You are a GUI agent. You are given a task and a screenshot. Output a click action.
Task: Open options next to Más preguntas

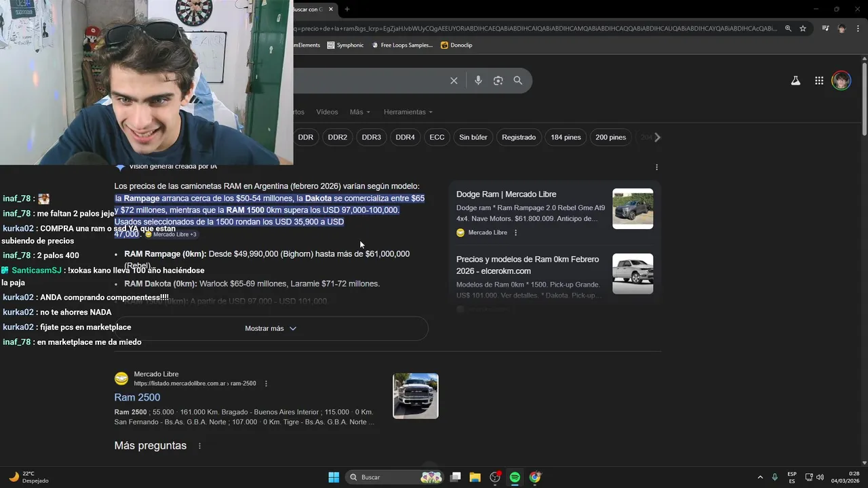click(199, 446)
